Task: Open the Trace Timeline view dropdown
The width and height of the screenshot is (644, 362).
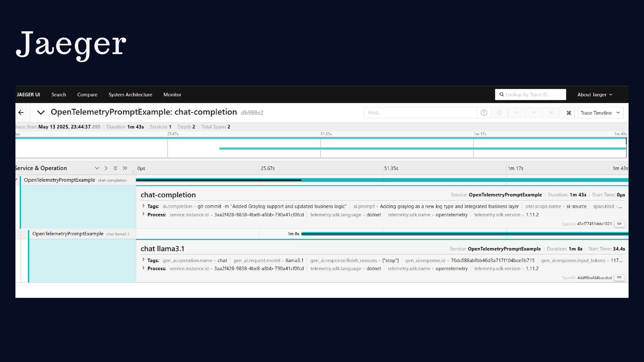Action: click(600, 113)
